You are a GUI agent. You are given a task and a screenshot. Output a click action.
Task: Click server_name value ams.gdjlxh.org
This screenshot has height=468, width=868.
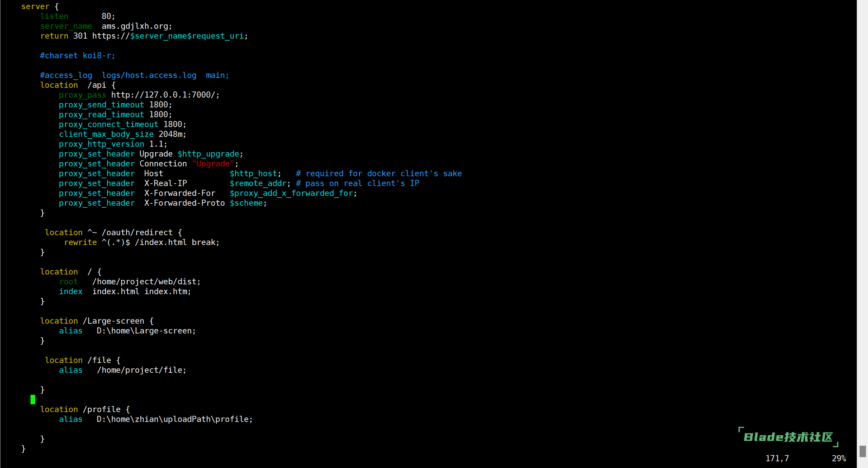click(x=136, y=26)
